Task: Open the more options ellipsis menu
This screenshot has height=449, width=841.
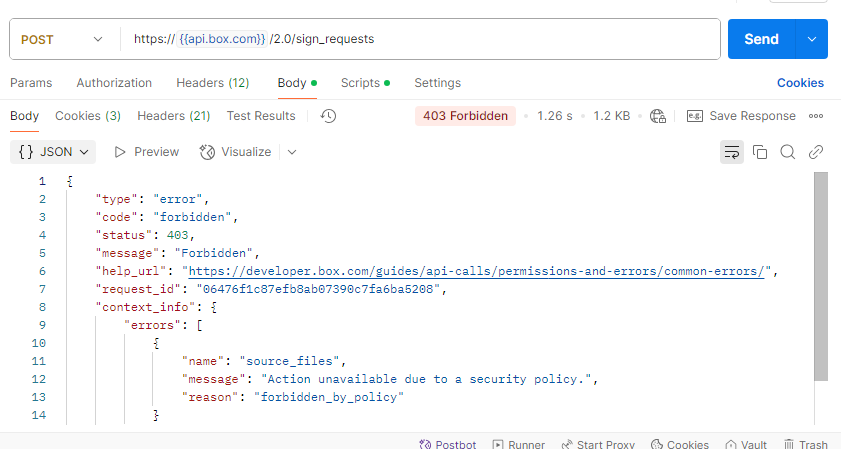Action: (816, 116)
